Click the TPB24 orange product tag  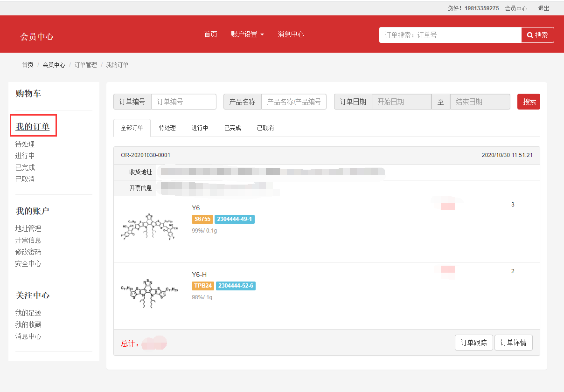tap(202, 286)
